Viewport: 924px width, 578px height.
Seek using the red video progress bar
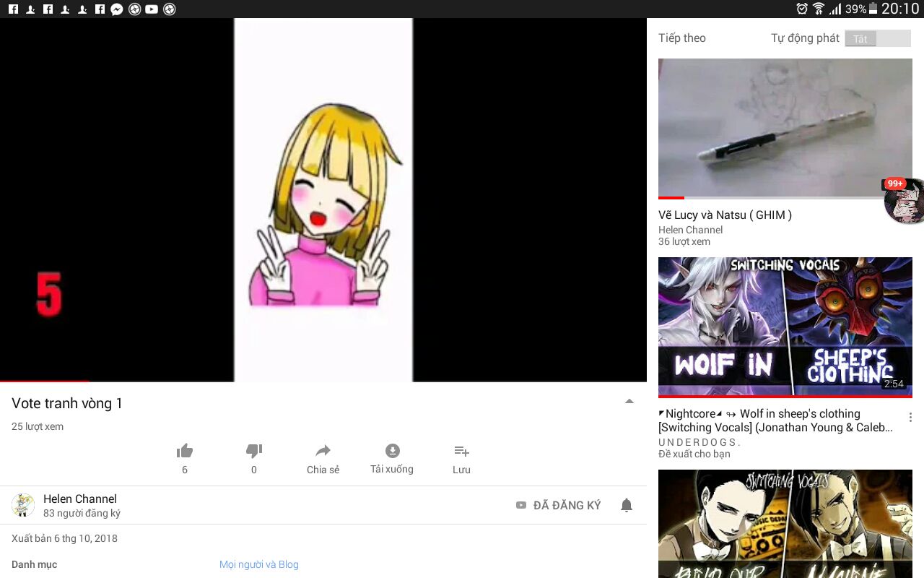click(x=45, y=381)
